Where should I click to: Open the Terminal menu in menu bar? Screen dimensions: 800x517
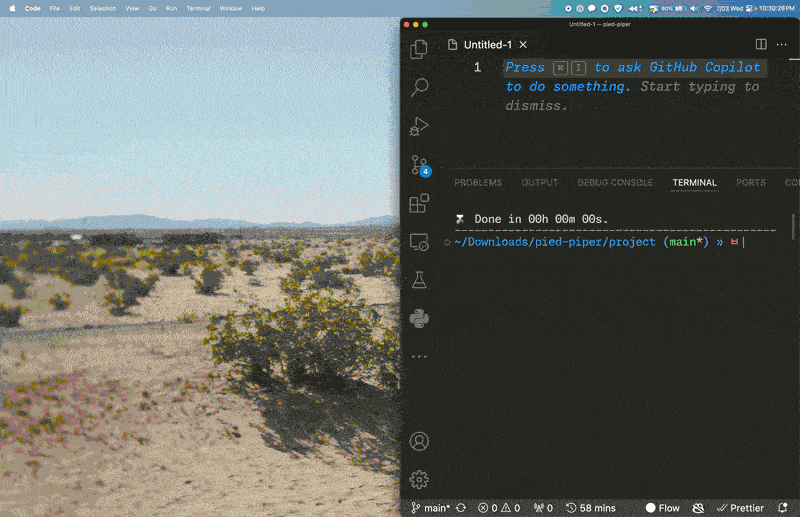pyautogui.click(x=198, y=8)
